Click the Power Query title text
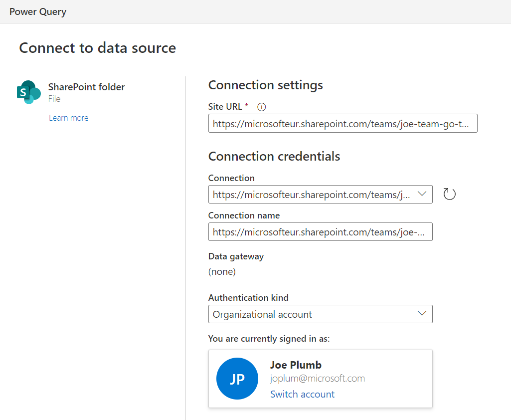 pyautogui.click(x=38, y=12)
